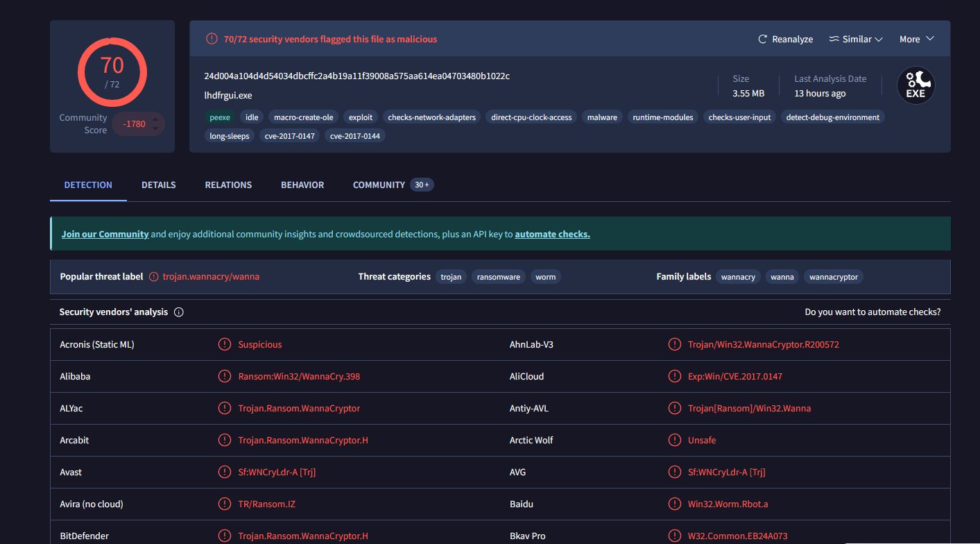Click the alert icon in the AliCloud row

[x=674, y=376]
